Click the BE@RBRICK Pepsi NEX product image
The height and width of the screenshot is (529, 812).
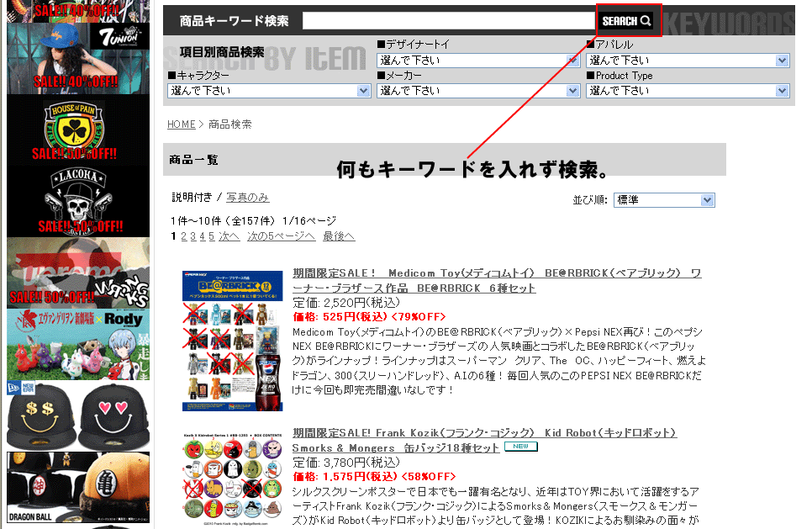[x=233, y=341]
